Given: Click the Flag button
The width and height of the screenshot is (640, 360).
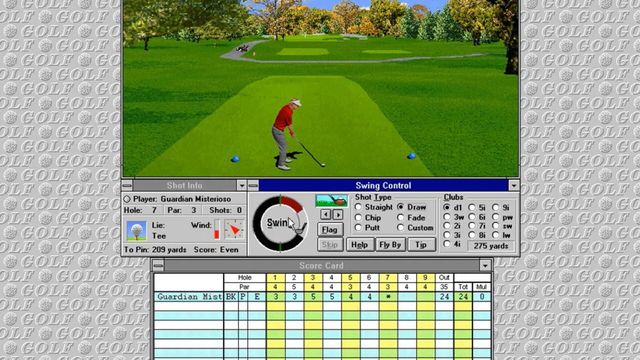Looking at the screenshot, I should point(330,229).
